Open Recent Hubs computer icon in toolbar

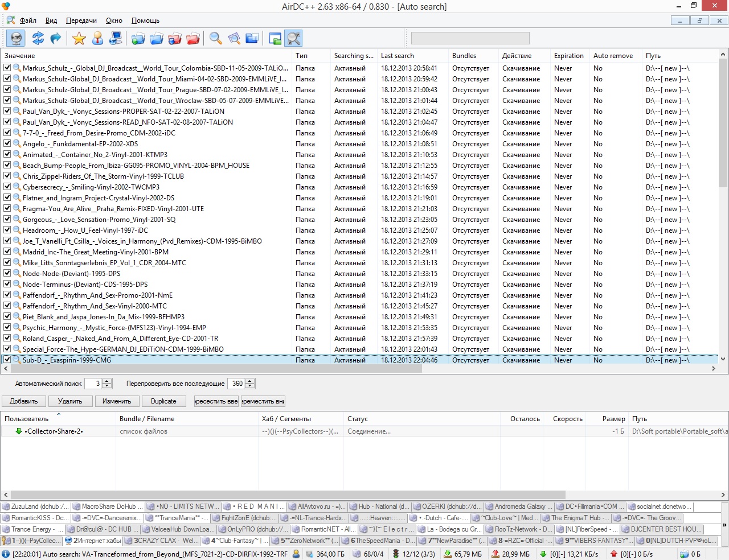coord(116,38)
